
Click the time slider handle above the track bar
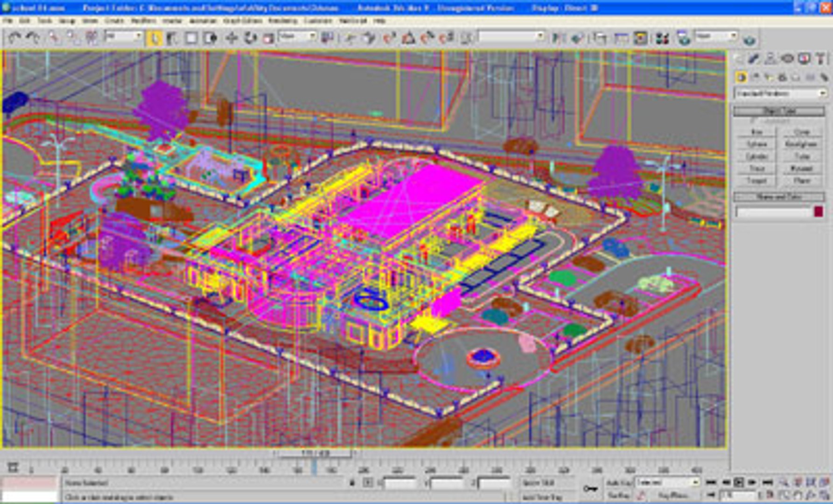pos(316,453)
